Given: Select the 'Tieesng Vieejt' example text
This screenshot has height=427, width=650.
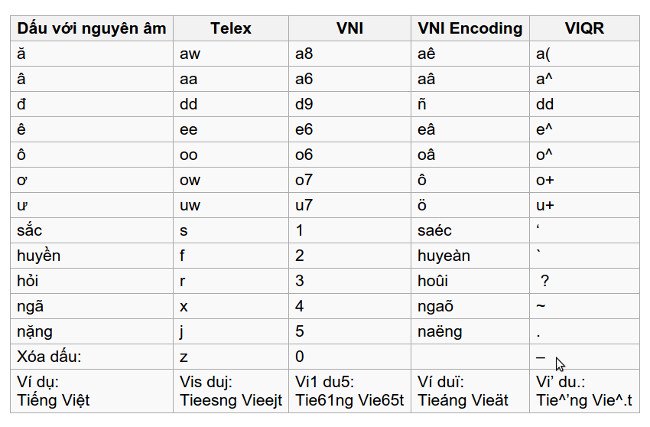Looking at the screenshot, I should click(x=231, y=400).
